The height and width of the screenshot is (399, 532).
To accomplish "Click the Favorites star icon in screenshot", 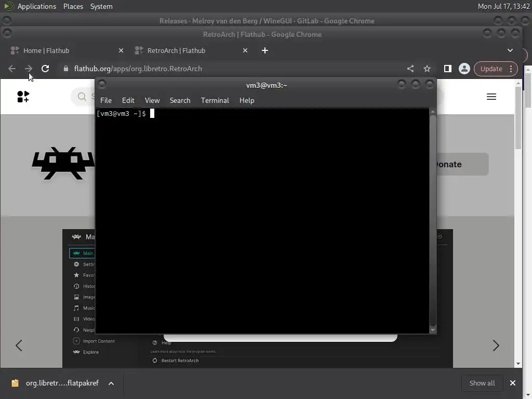I will (x=76, y=275).
